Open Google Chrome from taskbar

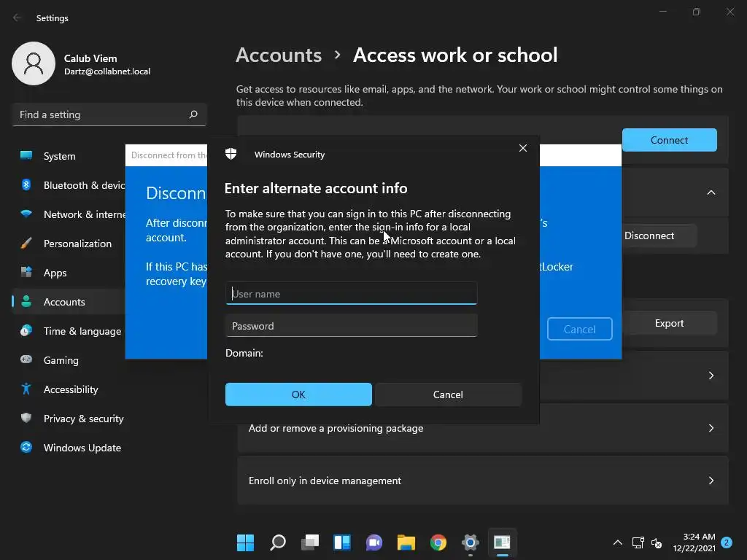(x=438, y=542)
